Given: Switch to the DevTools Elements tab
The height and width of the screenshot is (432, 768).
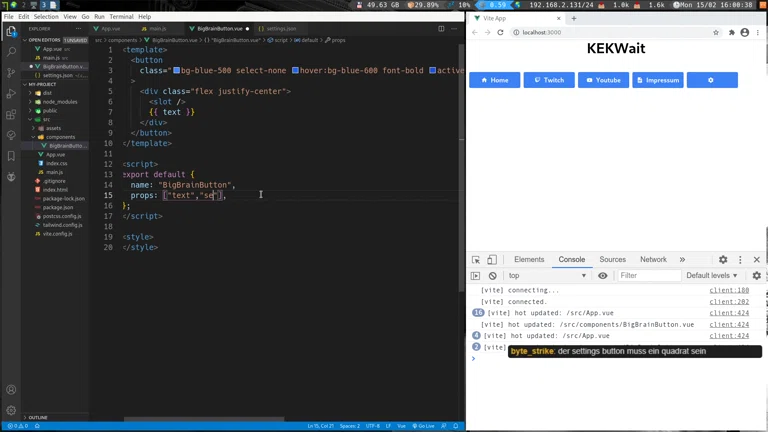Looking at the screenshot, I should (529, 260).
